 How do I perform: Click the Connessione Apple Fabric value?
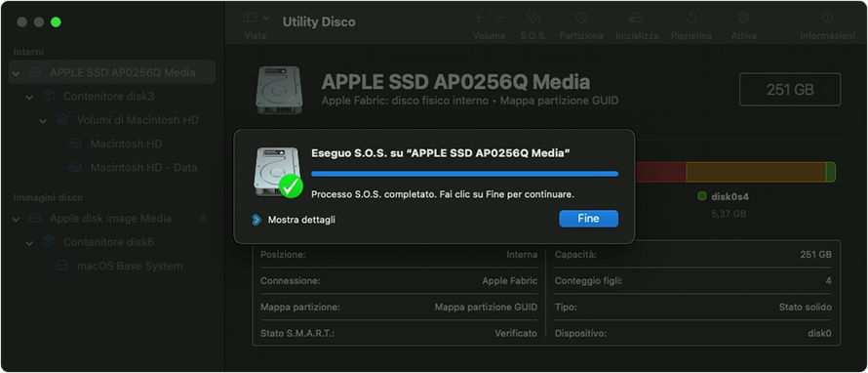point(510,281)
